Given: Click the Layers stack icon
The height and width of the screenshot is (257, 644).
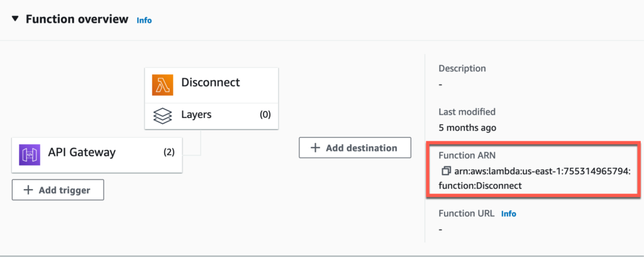Looking at the screenshot, I should click(x=162, y=116).
